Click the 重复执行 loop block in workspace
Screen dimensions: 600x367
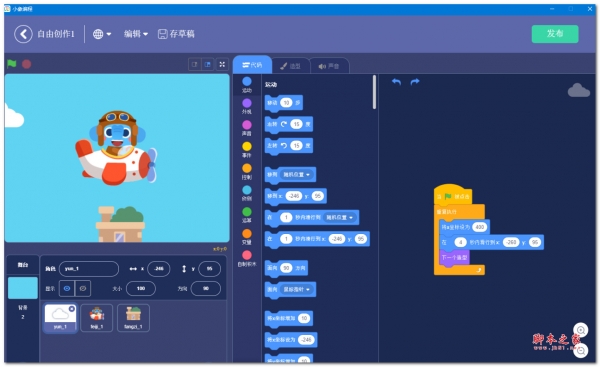pyautogui.click(x=459, y=212)
